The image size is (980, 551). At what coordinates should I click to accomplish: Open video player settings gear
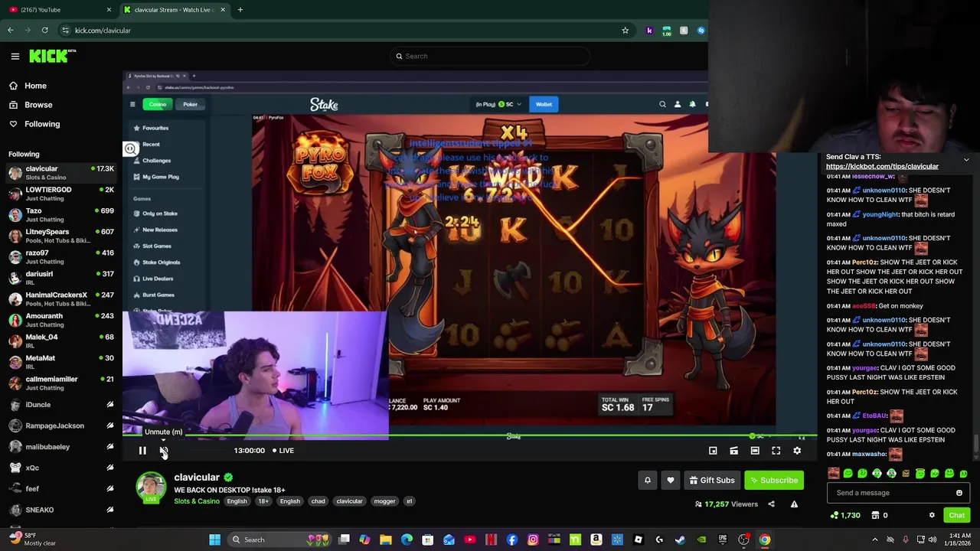pos(797,451)
